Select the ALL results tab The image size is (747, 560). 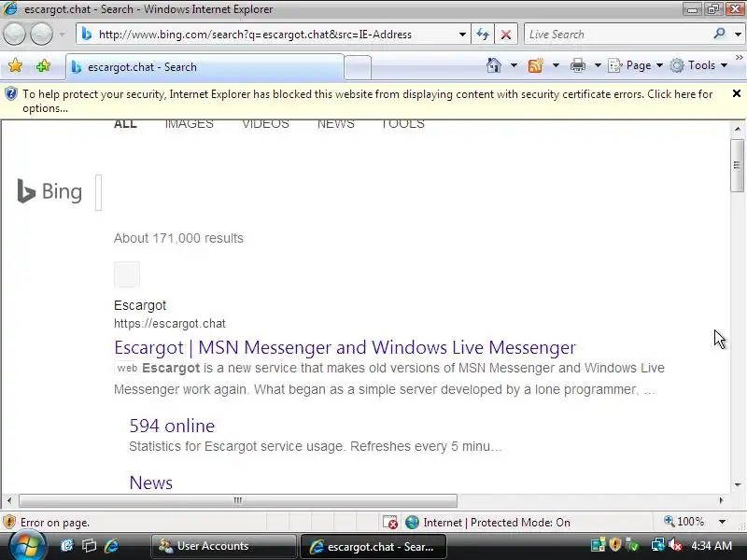click(x=125, y=124)
